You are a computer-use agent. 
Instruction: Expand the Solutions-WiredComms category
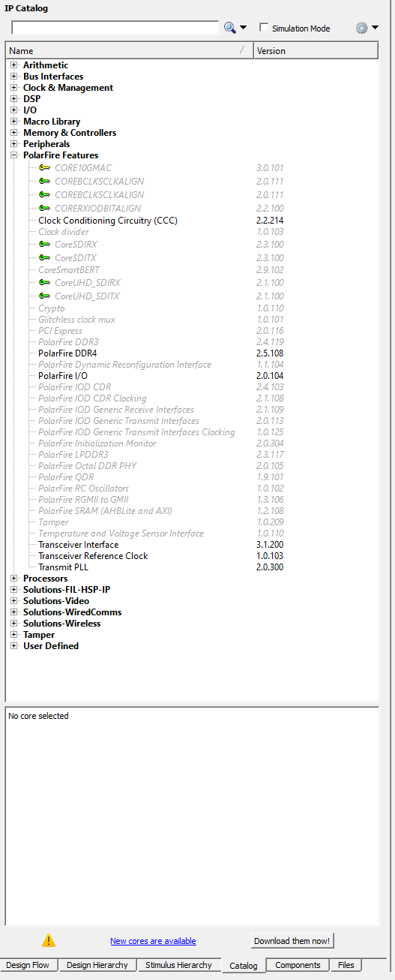(13, 612)
